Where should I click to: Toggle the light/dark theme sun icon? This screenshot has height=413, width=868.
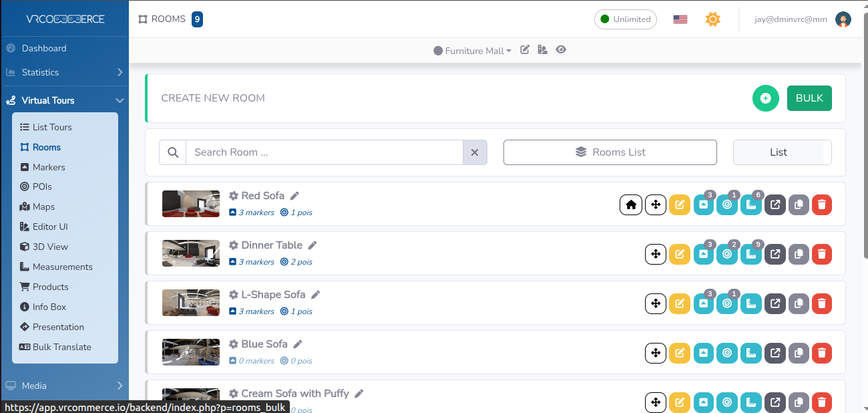click(712, 19)
